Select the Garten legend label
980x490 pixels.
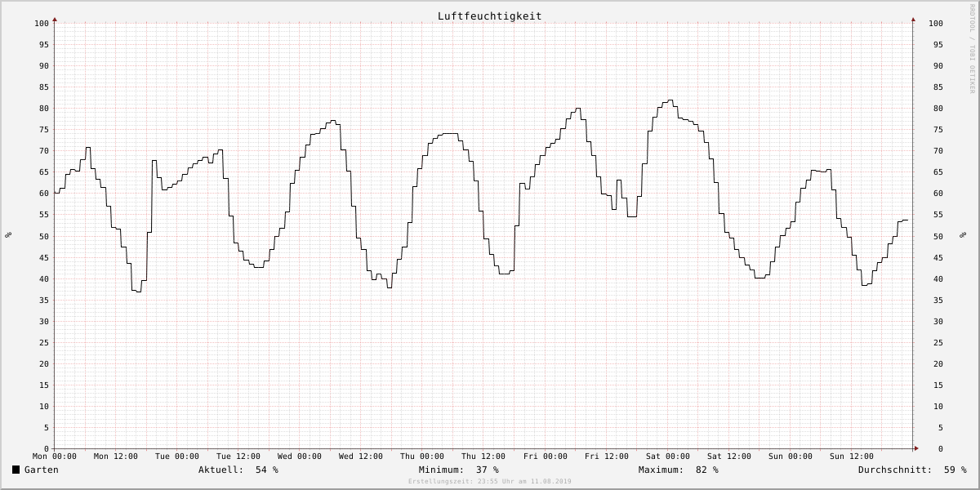[42, 470]
